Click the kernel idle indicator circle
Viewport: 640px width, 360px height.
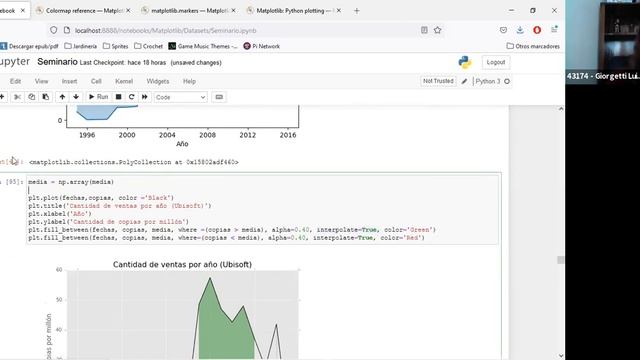(507, 81)
